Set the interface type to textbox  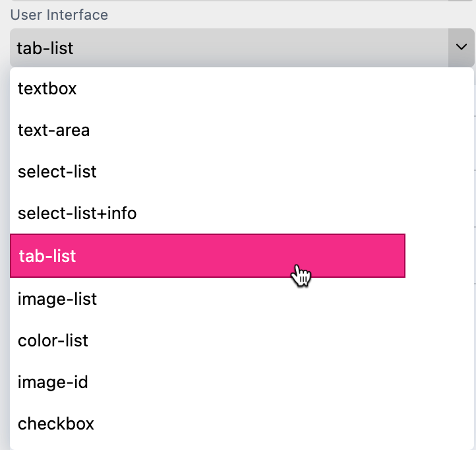pyautogui.click(x=47, y=88)
